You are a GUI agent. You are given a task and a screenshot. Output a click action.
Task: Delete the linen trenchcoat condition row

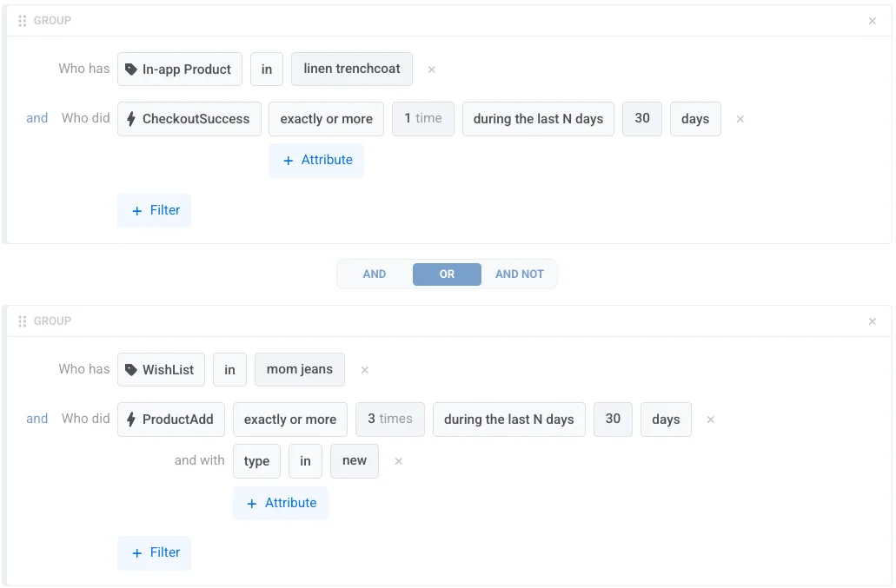pos(432,69)
